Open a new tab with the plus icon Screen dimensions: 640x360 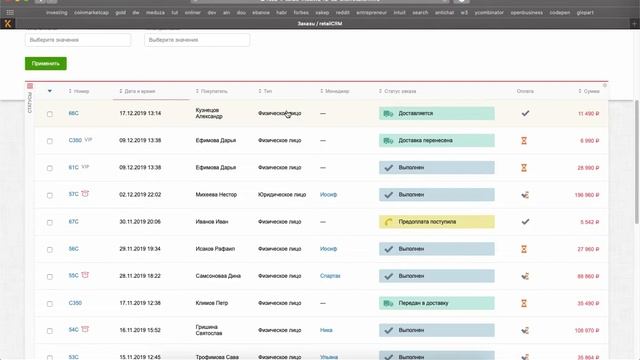click(634, 24)
